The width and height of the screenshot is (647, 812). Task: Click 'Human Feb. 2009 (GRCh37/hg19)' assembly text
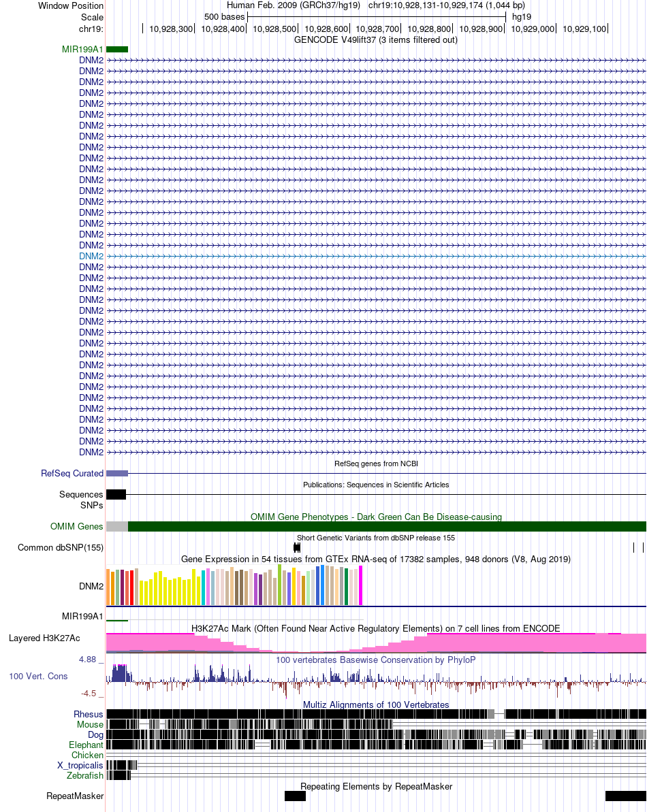294,5
